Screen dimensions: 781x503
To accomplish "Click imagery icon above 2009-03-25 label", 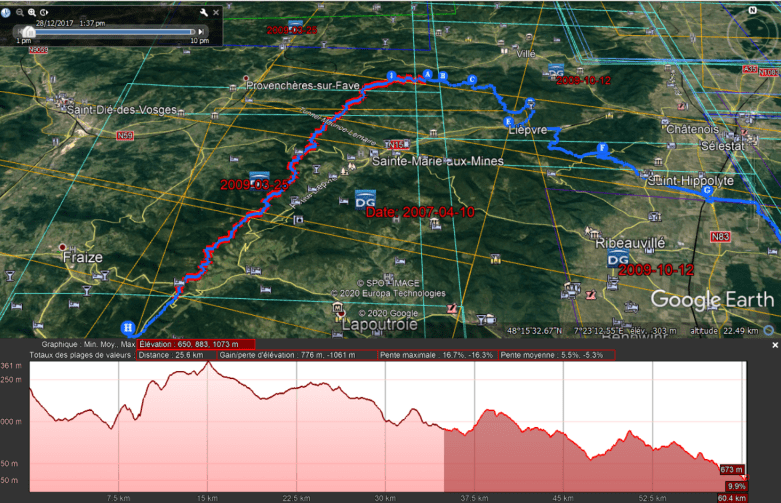I will click(x=258, y=170).
